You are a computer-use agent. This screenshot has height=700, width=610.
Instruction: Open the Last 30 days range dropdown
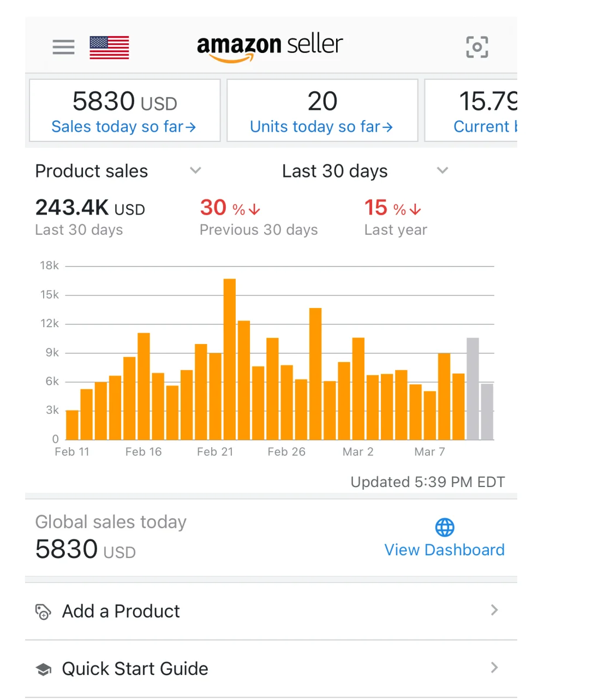[442, 170]
